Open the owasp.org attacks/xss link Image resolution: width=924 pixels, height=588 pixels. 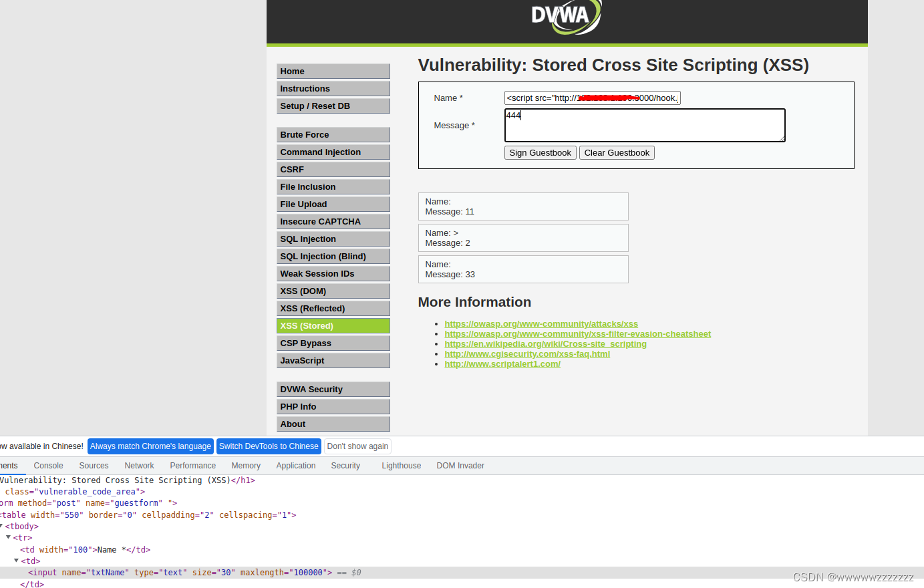(541, 324)
